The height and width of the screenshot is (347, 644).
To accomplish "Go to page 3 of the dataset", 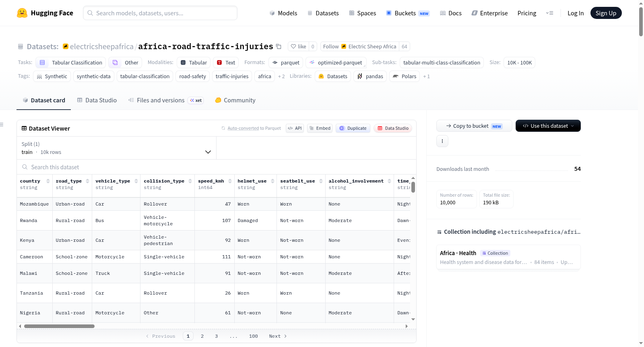I will (x=216, y=336).
